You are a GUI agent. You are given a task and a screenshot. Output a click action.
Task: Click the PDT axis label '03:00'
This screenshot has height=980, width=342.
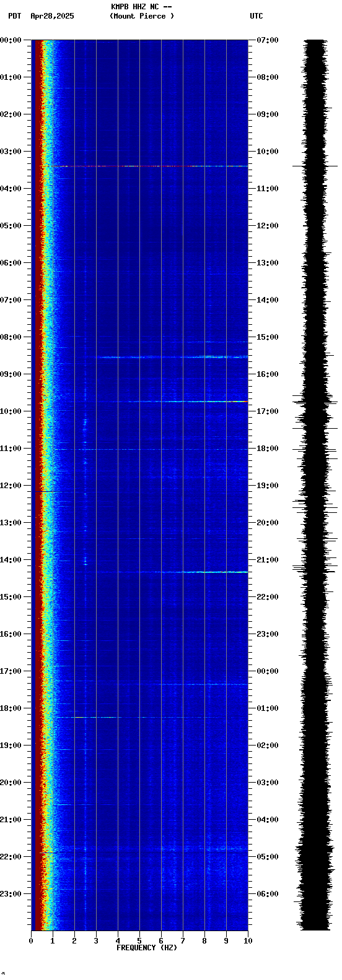[11, 152]
